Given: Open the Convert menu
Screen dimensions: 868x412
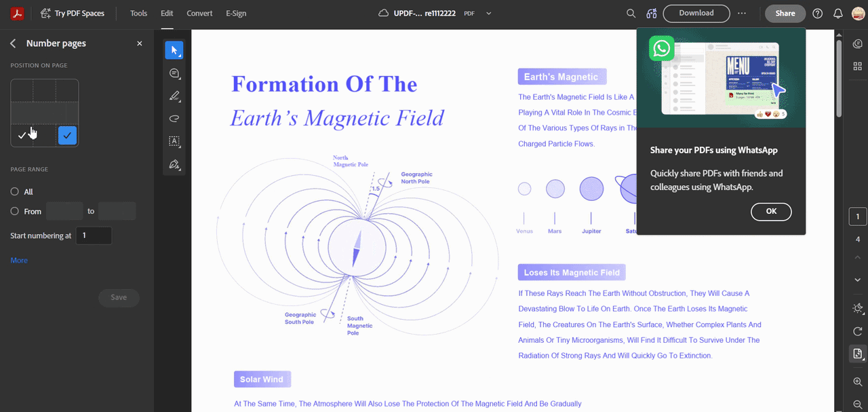Looking at the screenshot, I should [199, 14].
